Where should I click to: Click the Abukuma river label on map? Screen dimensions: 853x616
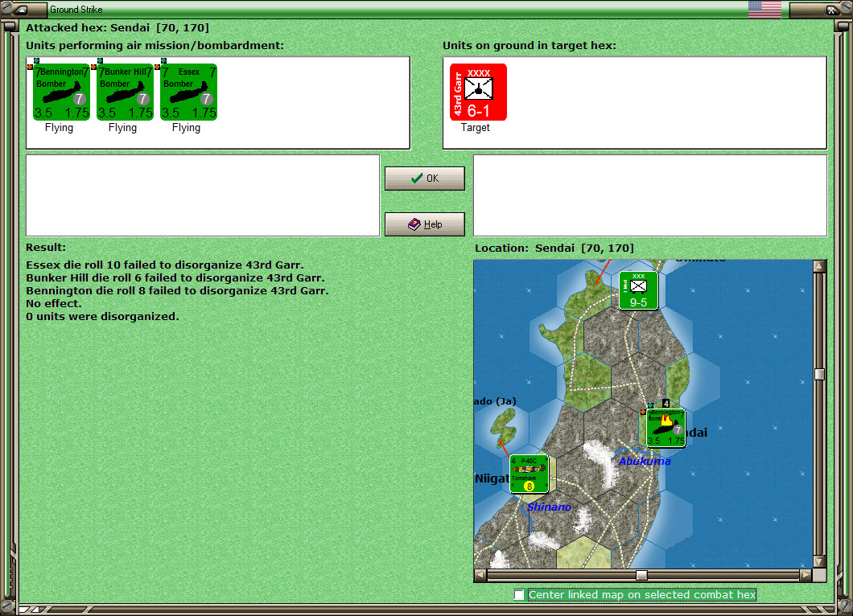point(645,461)
